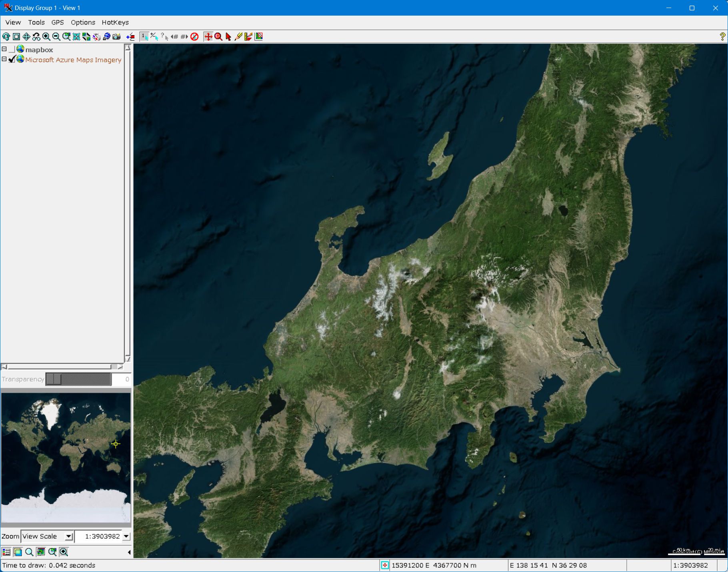Click the black collapse panel arrow at bottom
The width and height of the screenshot is (728, 572).
tap(129, 552)
